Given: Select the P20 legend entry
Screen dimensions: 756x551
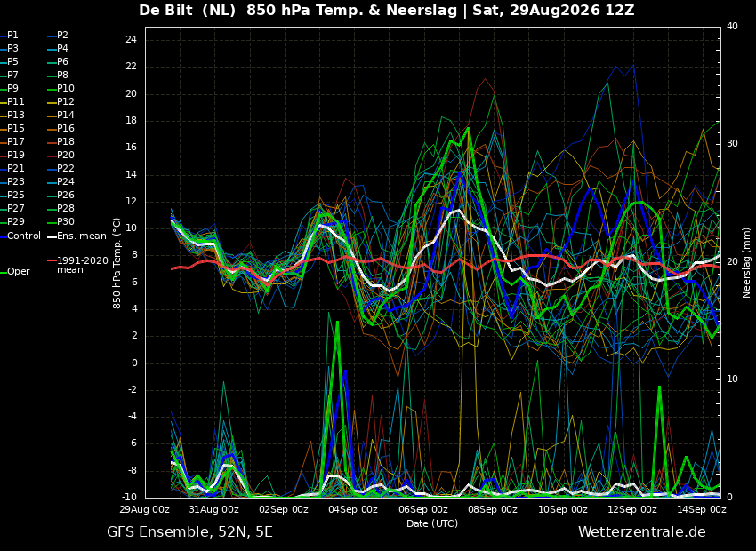Looking at the screenshot, I should (x=60, y=156).
